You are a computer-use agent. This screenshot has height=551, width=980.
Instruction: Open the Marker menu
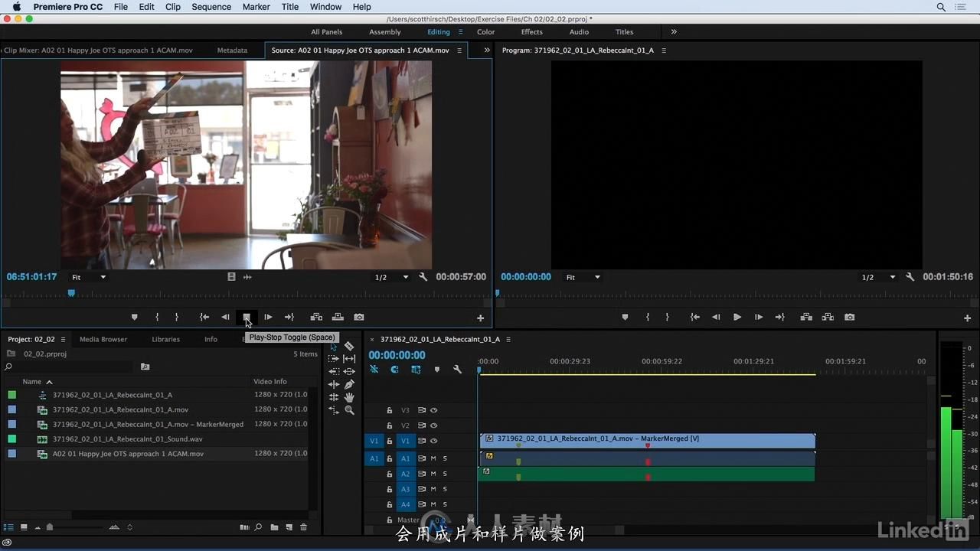point(256,7)
